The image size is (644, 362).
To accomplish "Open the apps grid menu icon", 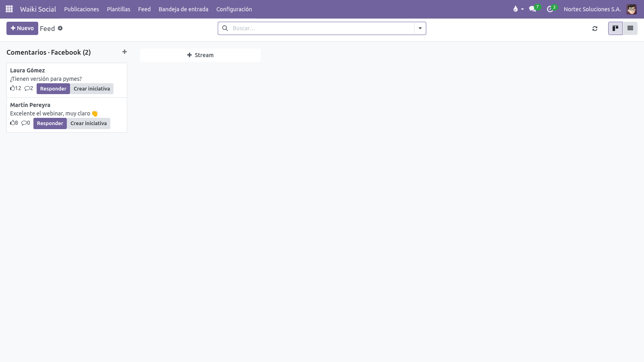I will pyautogui.click(x=9, y=9).
